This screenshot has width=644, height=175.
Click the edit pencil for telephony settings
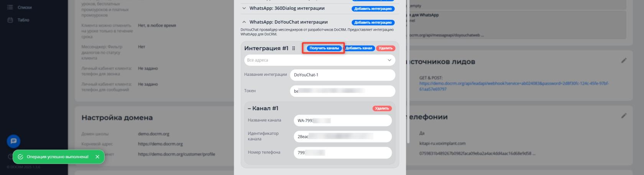624,116
